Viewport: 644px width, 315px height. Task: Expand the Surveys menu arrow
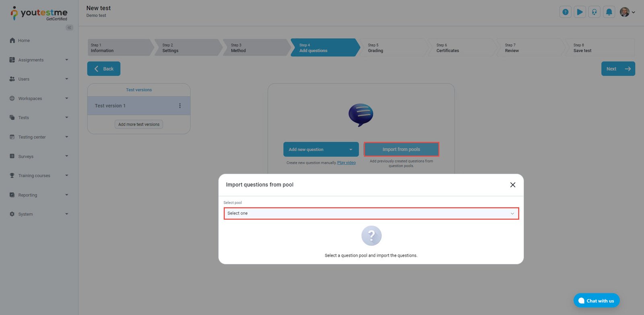(x=67, y=156)
